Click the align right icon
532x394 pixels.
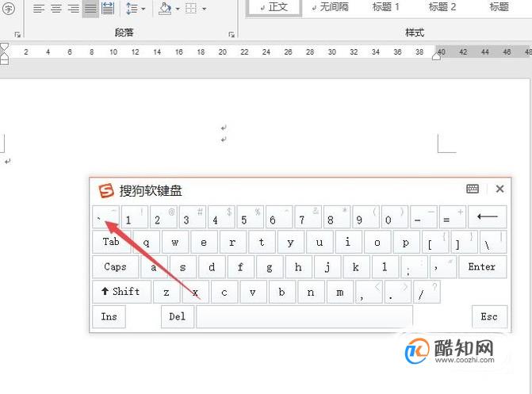pyautogui.click(x=73, y=9)
